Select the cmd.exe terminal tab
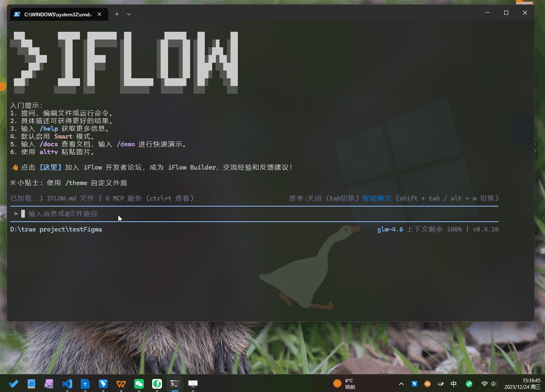This screenshot has width=545, height=392. pos(57,14)
